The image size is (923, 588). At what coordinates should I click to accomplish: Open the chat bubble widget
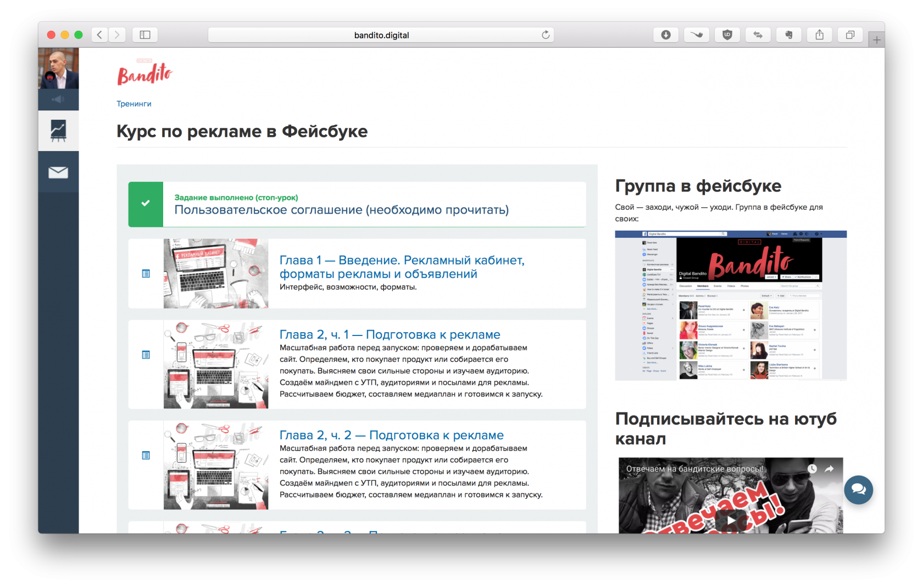coord(859,490)
